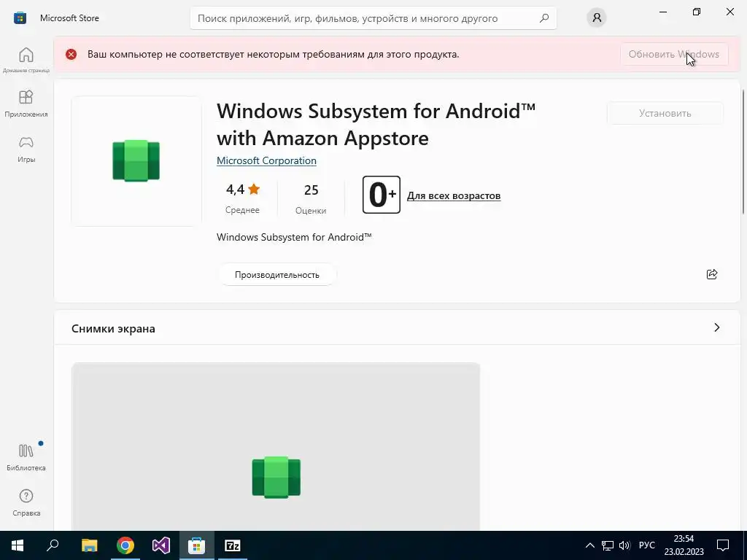Click the requirements warning message text
The image size is (747, 560).
(x=273, y=54)
